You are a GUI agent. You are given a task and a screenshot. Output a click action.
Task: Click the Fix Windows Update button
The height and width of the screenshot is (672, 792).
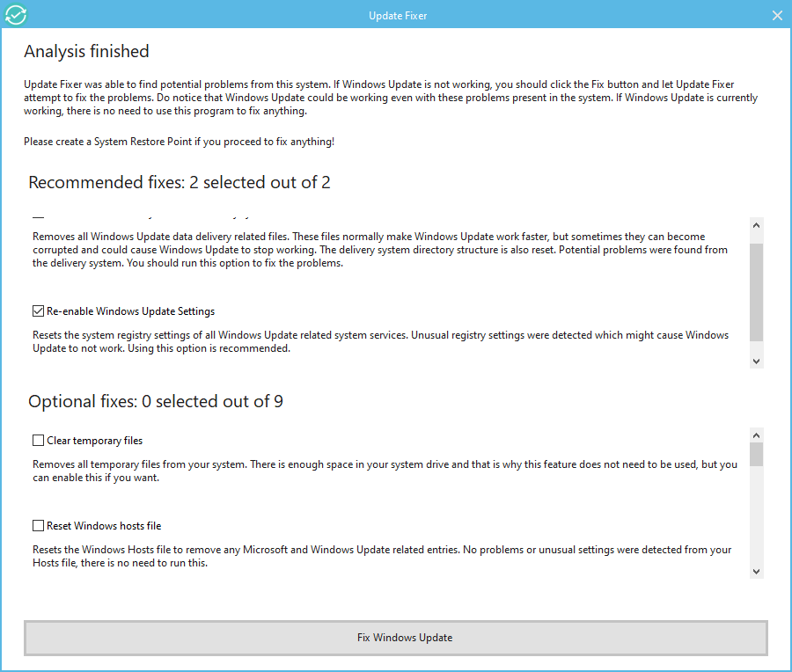[396, 638]
